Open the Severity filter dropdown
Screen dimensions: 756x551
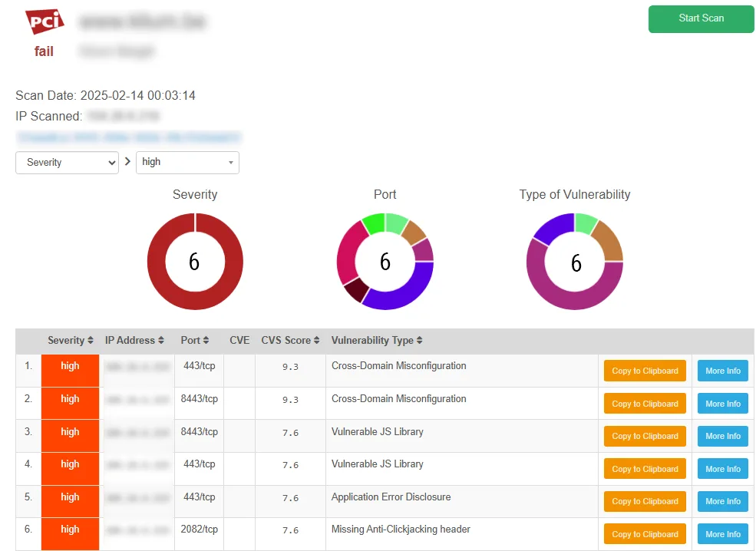pos(67,163)
